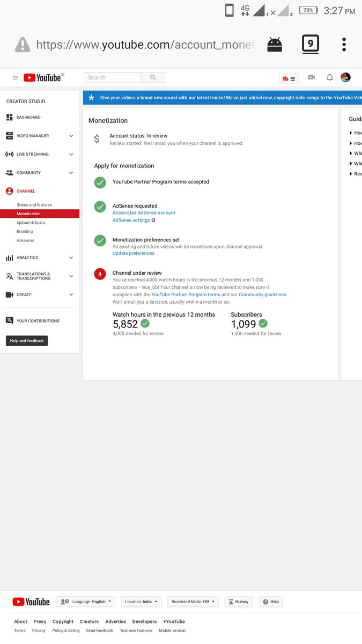Click the Help and feedback button
The width and height of the screenshot is (362, 644).
27,341
